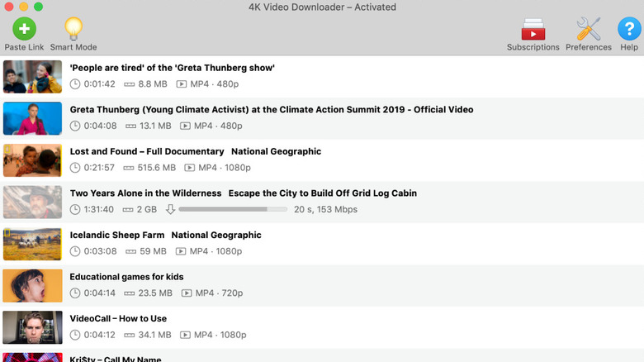The height and width of the screenshot is (362, 644).
Task: Click the VideoCall – How to Use thumbnail
Action: coord(33,327)
